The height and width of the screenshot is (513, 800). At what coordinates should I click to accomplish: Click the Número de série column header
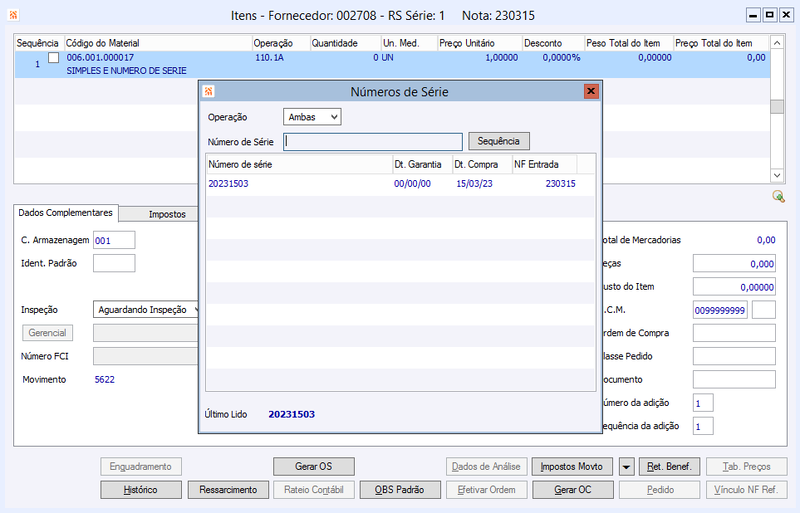pyautogui.click(x=299, y=164)
